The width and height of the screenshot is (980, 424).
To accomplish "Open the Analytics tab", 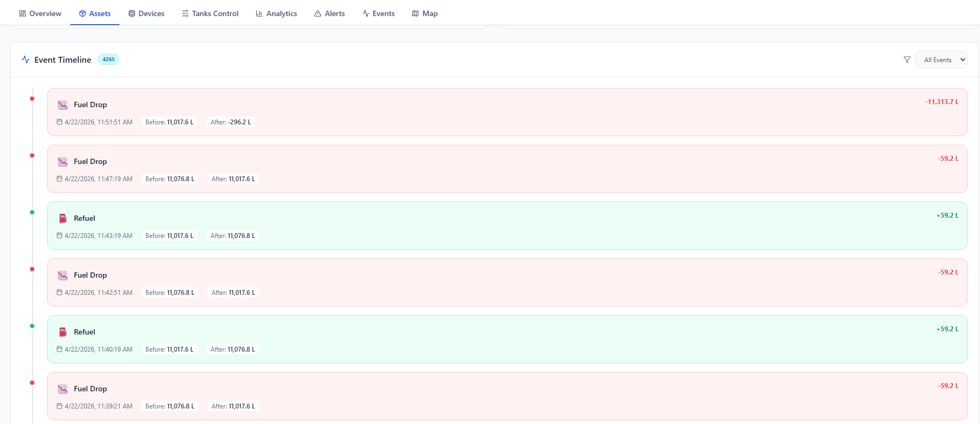I will pos(276,13).
